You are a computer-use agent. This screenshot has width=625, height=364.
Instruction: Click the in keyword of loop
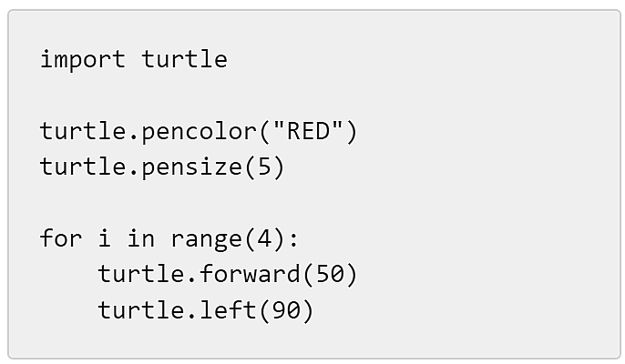[140, 238]
